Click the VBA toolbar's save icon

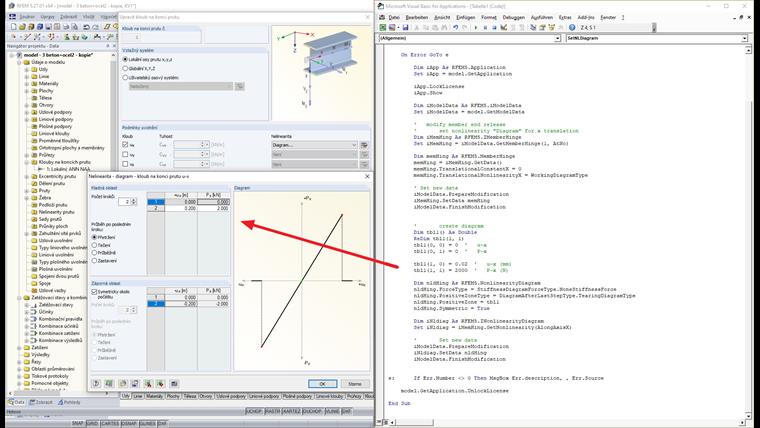pyautogui.click(x=405, y=28)
